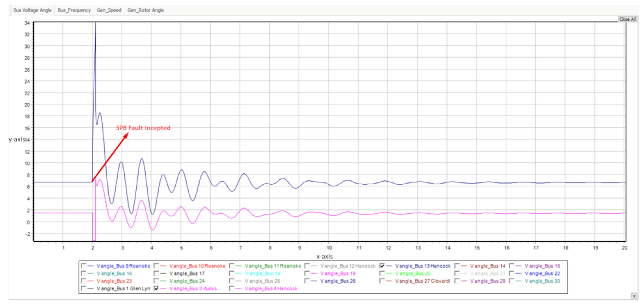The width and height of the screenshot is (644, 306).
Task: Enable Vangle_Bus 4 Hancock in legend
Action: point(232,288)
